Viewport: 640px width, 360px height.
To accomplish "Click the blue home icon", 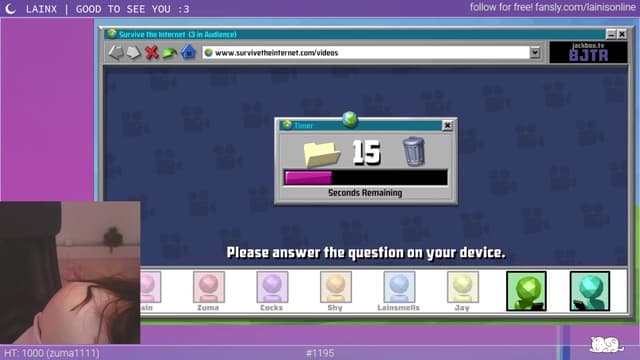I will pyautogui.click(x=188, y=53).
